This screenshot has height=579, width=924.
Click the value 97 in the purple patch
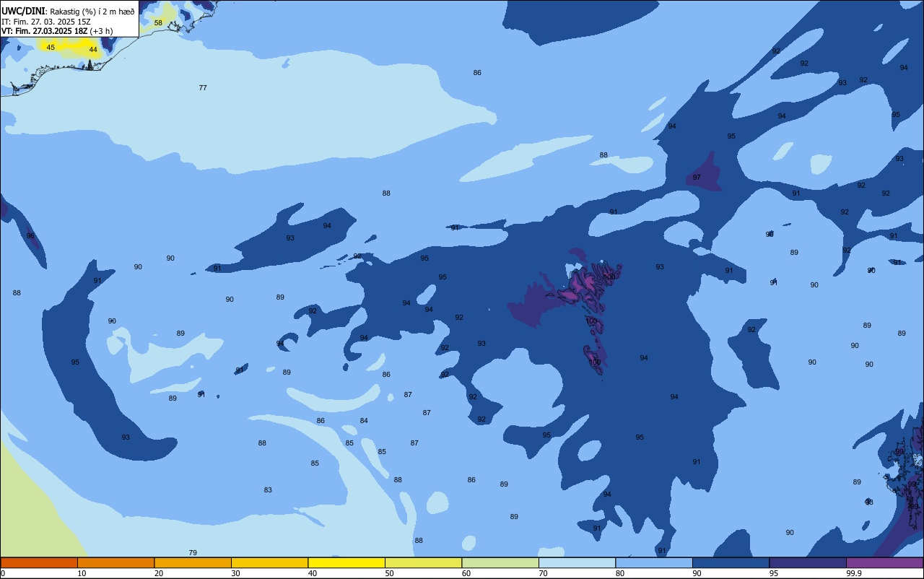pyautogui.click(x=697, y=177)
